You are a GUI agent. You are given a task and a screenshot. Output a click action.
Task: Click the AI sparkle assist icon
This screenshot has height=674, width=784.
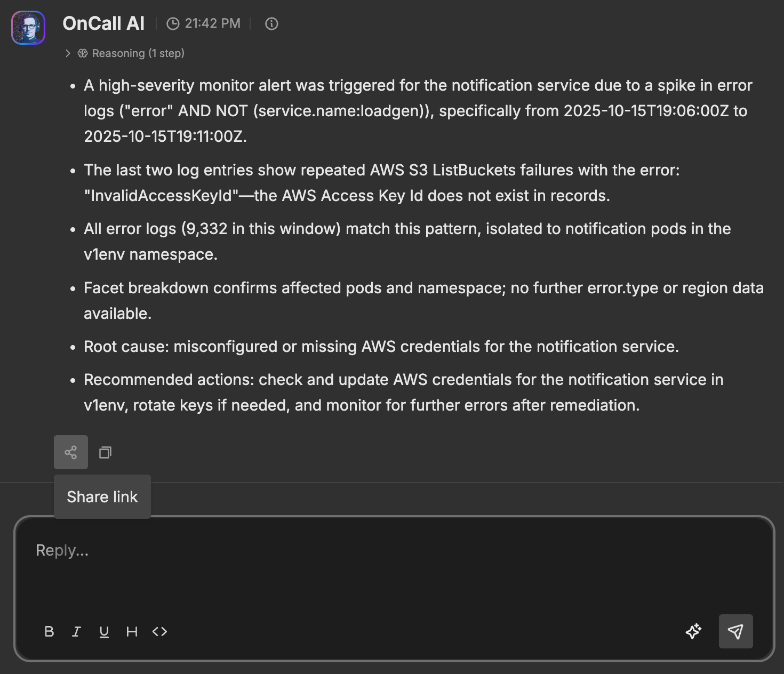[x=693, y=631]
